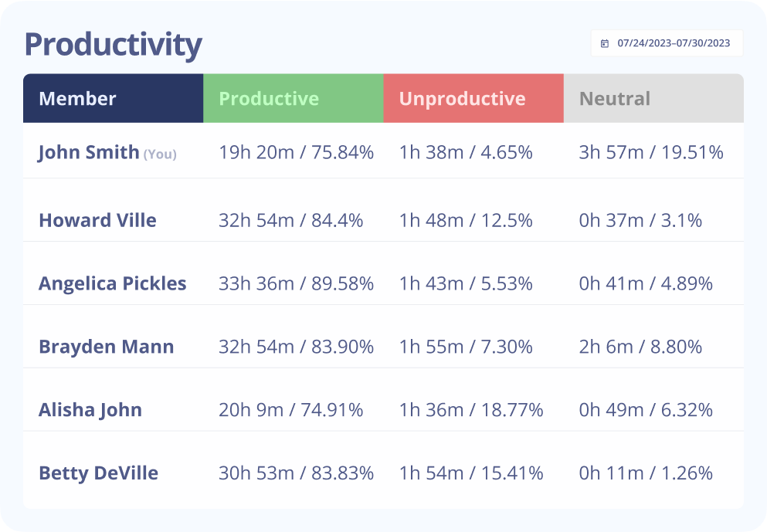Screen dimensions: 767x532
Task: Click Angelica Pickles' neutral time 0h 41m
Action: 611,283
